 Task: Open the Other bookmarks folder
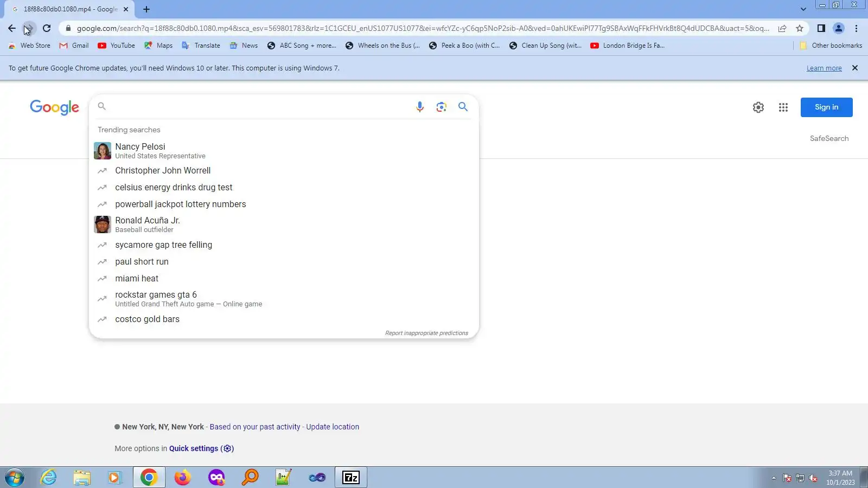831,46
